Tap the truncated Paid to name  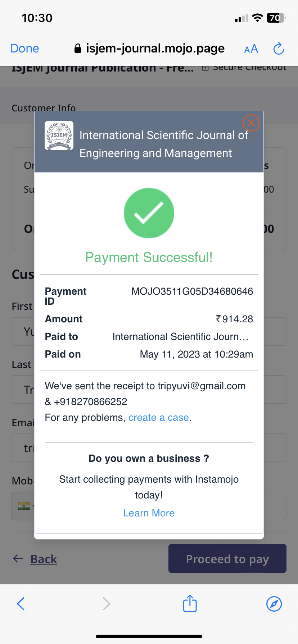pos(180,337)
